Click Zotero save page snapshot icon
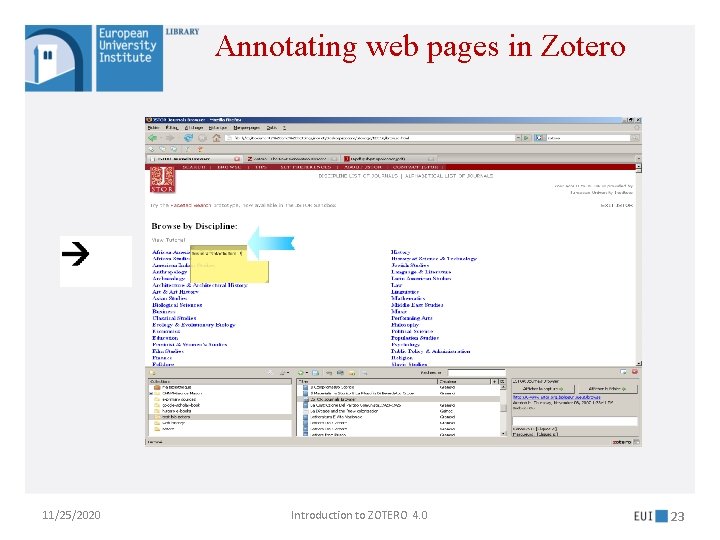720x540 pixels. coord(315,373)
